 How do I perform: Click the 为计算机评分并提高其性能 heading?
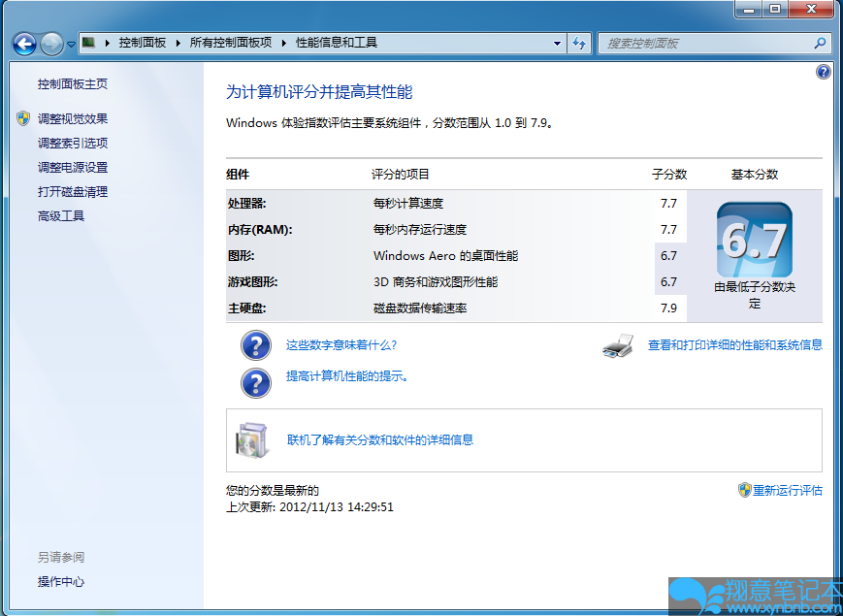pyautogui.click(x=319, y=92)
